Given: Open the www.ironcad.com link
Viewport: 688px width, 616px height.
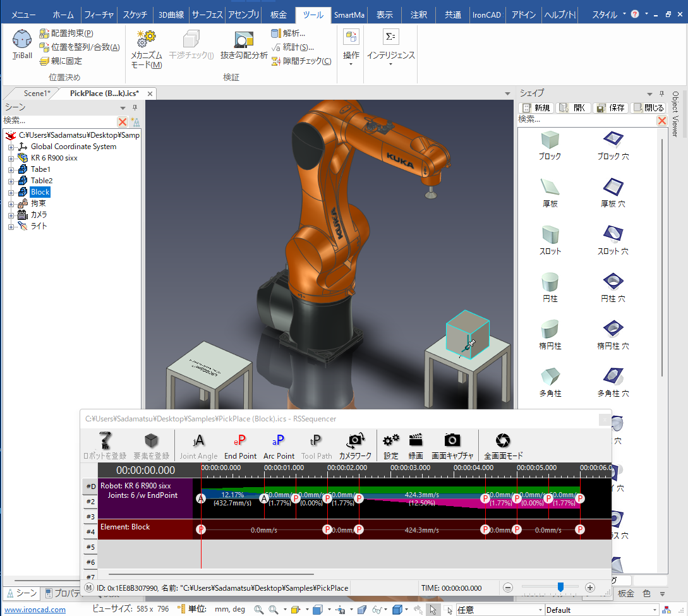Looking at the screenshot, I should click(35, 610).
